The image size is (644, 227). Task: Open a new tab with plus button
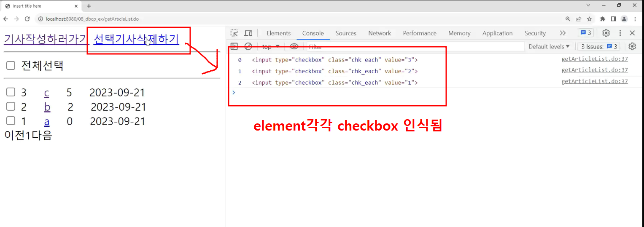(x=89, y=6)
